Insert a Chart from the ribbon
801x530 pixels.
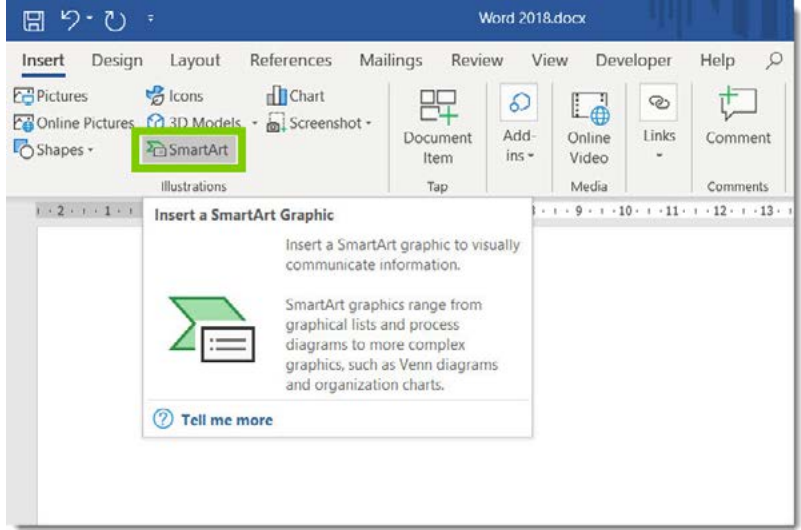coord(295,95)
